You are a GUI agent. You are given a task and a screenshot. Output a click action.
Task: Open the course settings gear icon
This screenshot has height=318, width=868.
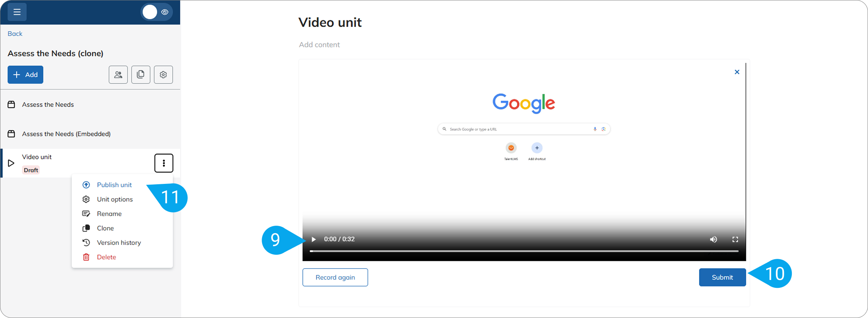pyautogui.click(x=163, y=75)
